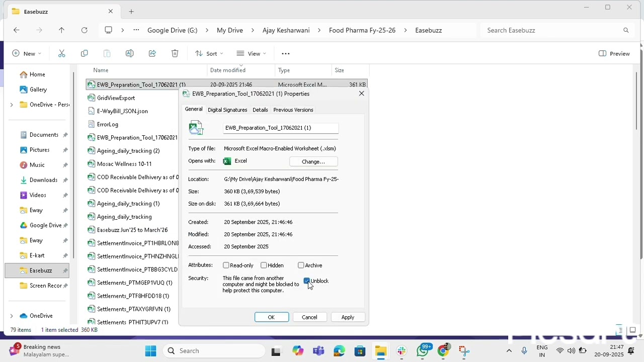Switch to Previous Versions tab
Viewport: 644px width, 362px height.
coord(293,110)
